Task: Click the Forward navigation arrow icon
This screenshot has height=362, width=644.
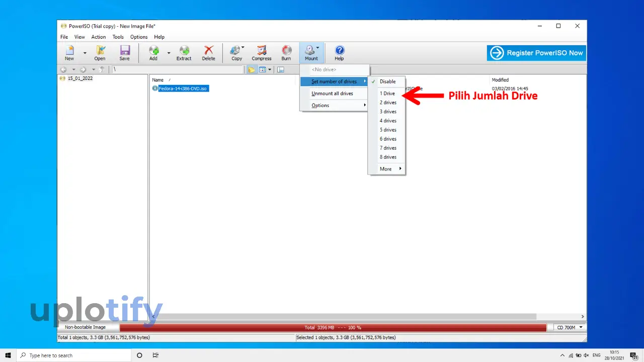Action: click(x=83, y=70)
